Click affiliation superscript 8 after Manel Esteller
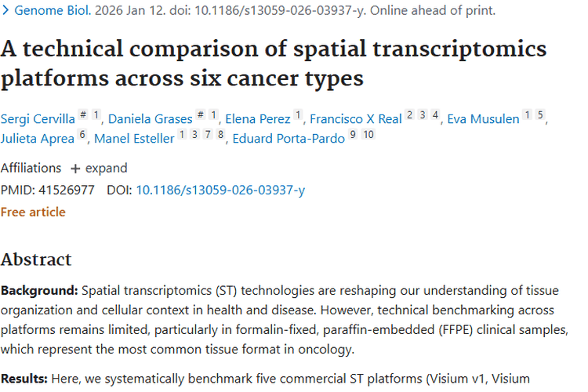The width and height of the screenshot is (588, 392). (x=221, y=136)
